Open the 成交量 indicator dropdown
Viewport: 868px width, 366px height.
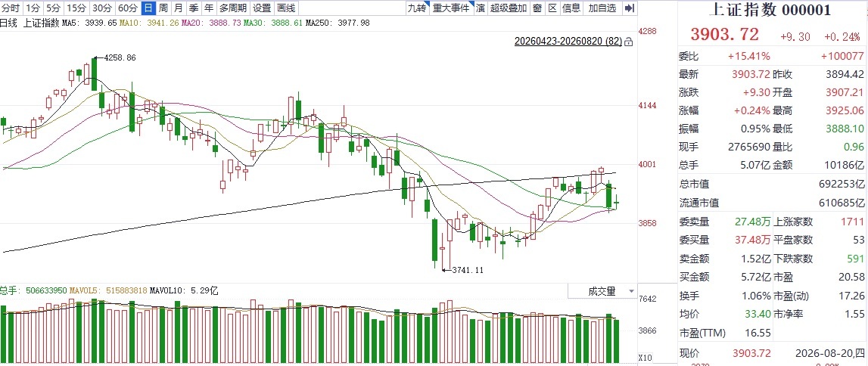point(602,291)
